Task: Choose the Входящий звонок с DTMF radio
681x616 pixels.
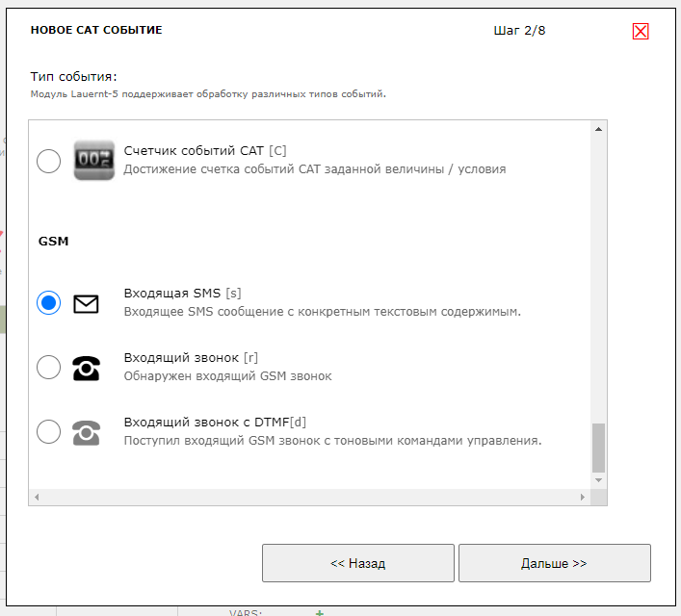Action: (x=48, y=431)
